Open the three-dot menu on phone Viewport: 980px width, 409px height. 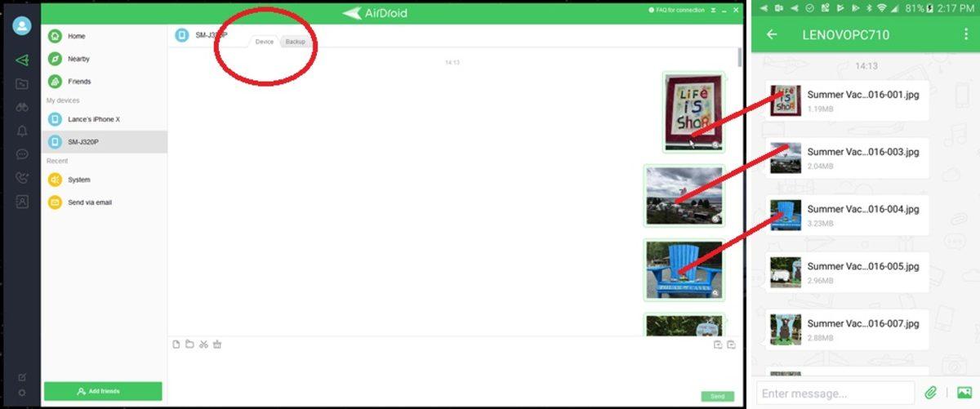pyautogui.click(x=964, y=34)
